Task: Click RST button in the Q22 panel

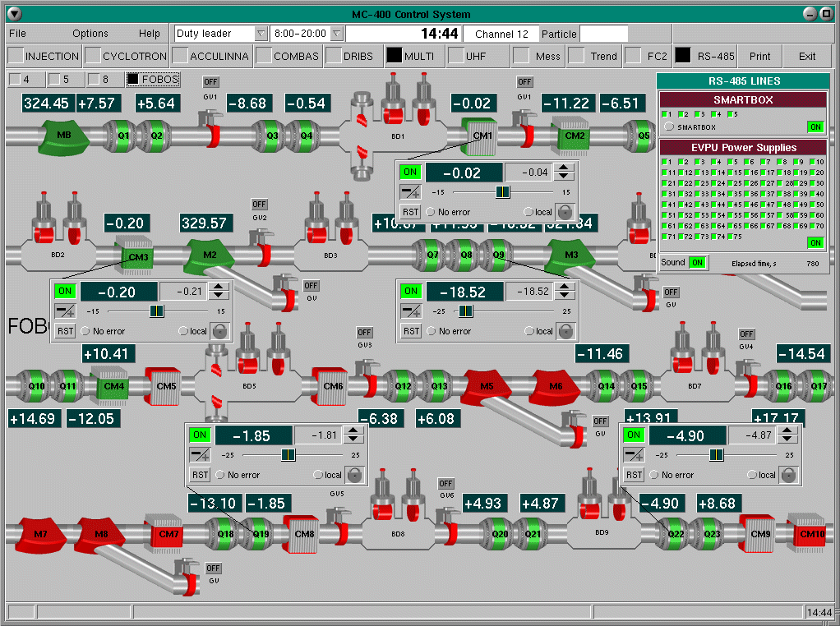Action: tap(633, 475)
